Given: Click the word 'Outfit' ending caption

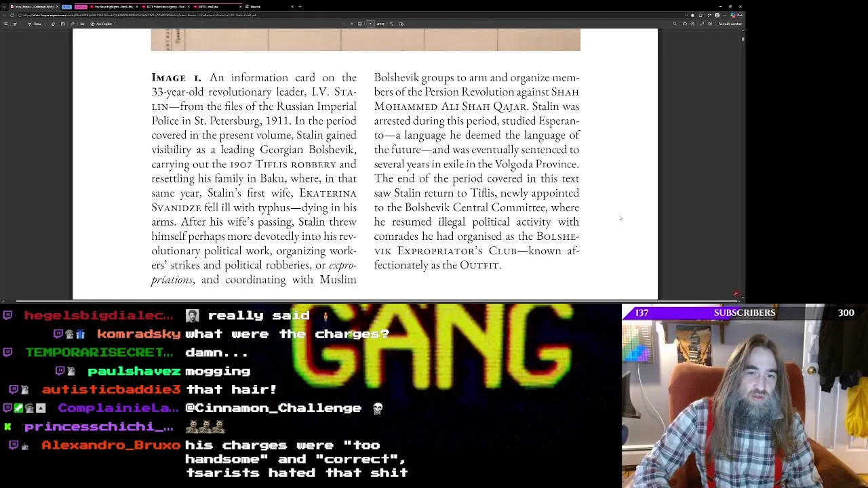Looking at the screenshot, I should pyautogui.click(x=479, y=265).
